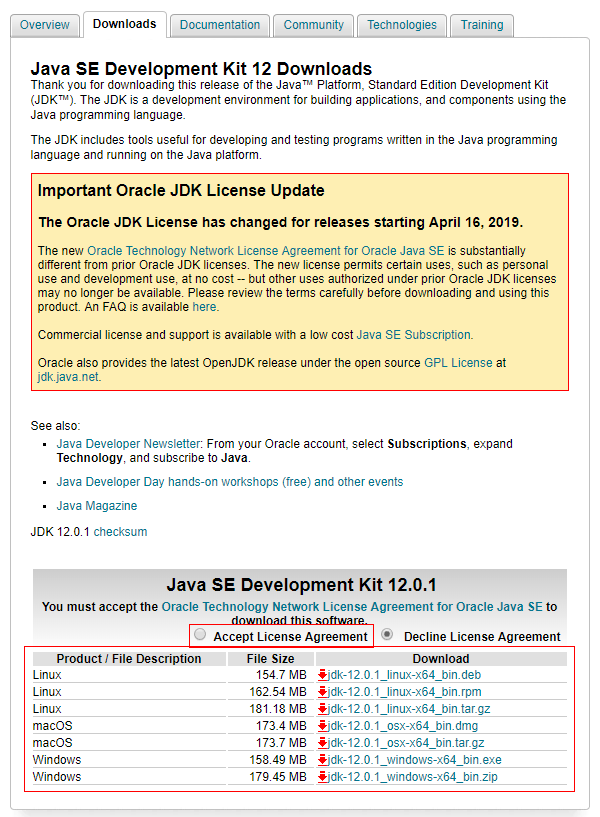Open OTN License Agreement link in yellow notice

click(266, 251)
